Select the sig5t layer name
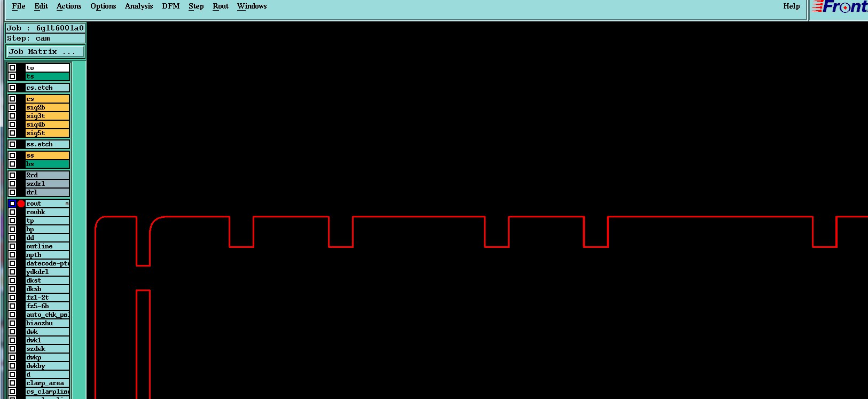Viewport: 868px width, 399px height. [x=48, y=133]
